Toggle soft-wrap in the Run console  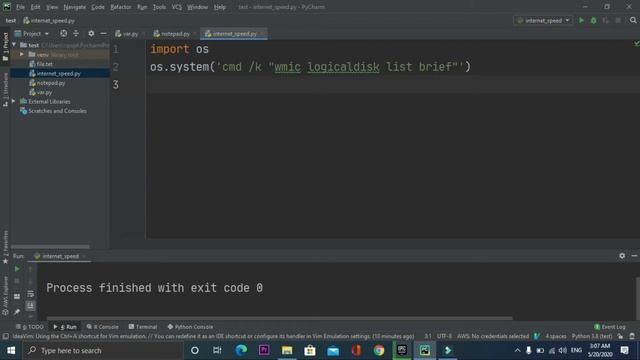tap(31, 294)
